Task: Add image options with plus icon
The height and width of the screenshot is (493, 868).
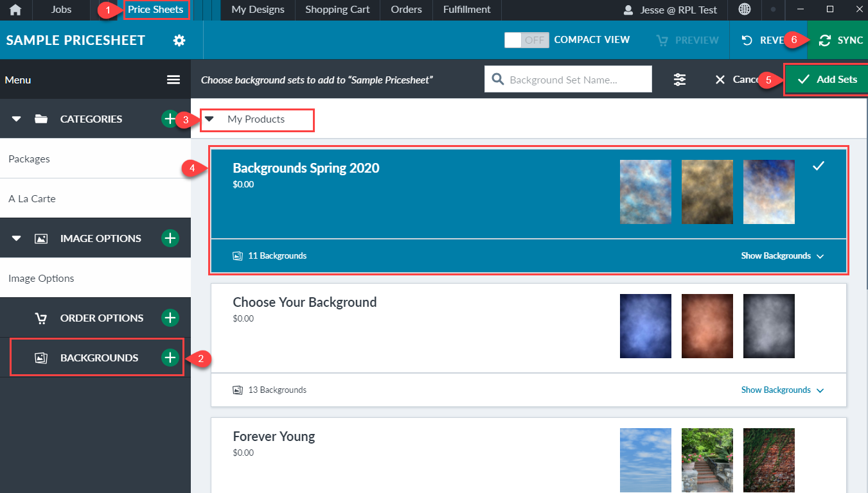Action: (170, 238)
